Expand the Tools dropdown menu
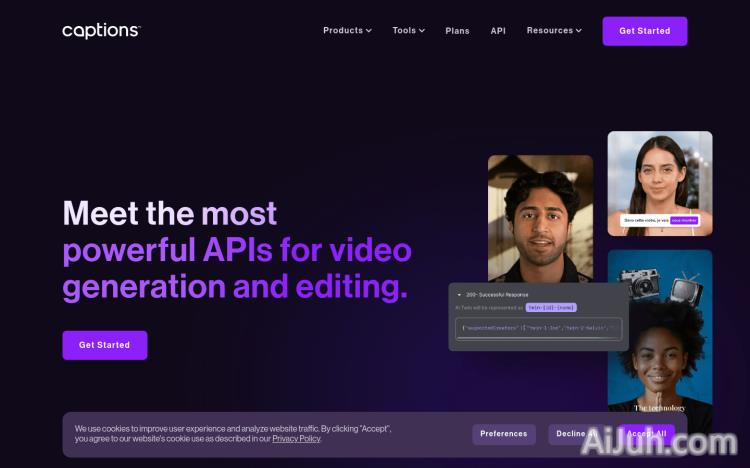Screen dimensions: 750x468 (x=408, y=31)
